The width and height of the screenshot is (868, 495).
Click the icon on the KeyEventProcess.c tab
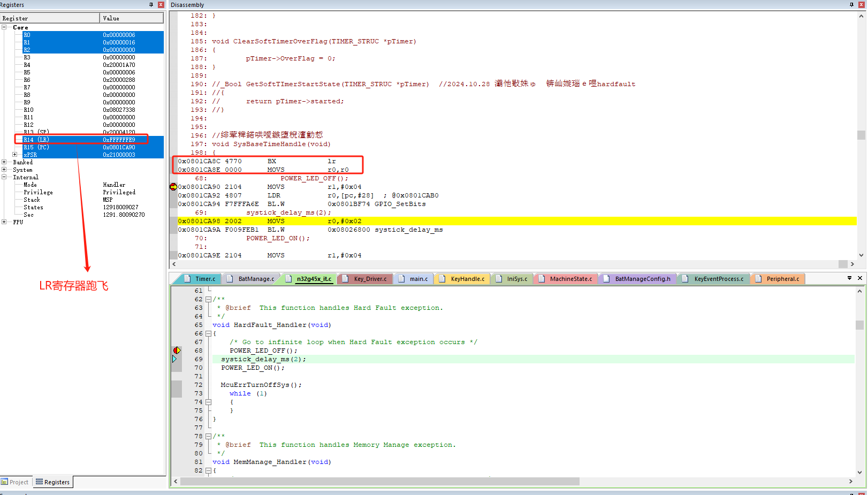tap(686, 278)
